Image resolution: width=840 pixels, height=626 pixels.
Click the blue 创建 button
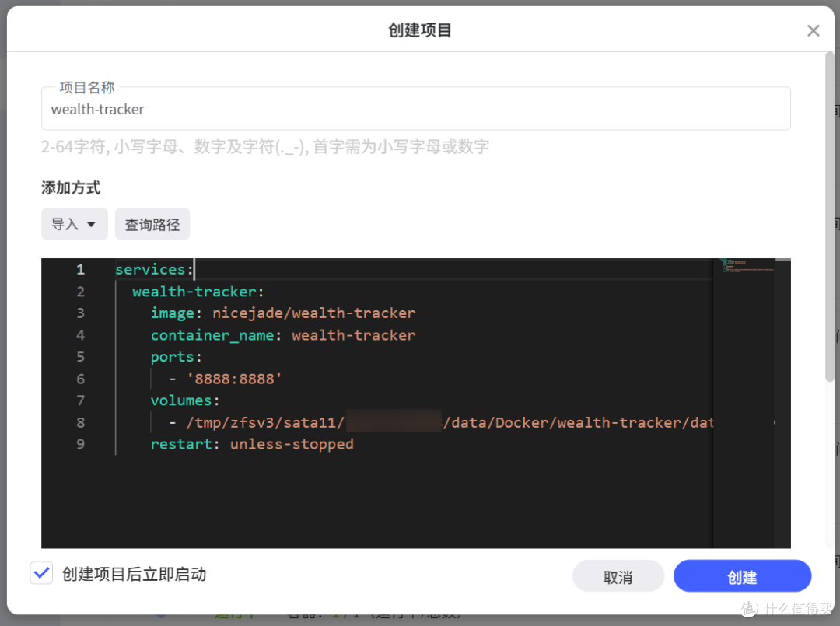point(742,577)
